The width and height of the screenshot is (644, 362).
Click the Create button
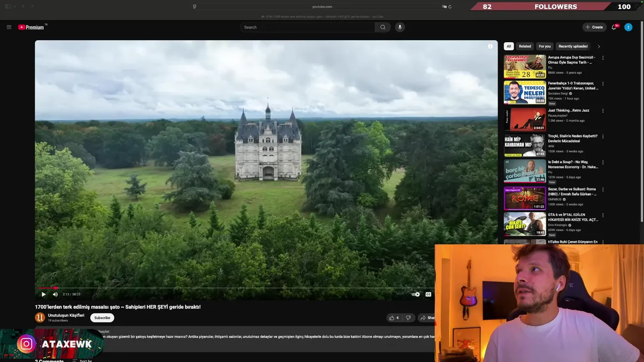[594, 27]
